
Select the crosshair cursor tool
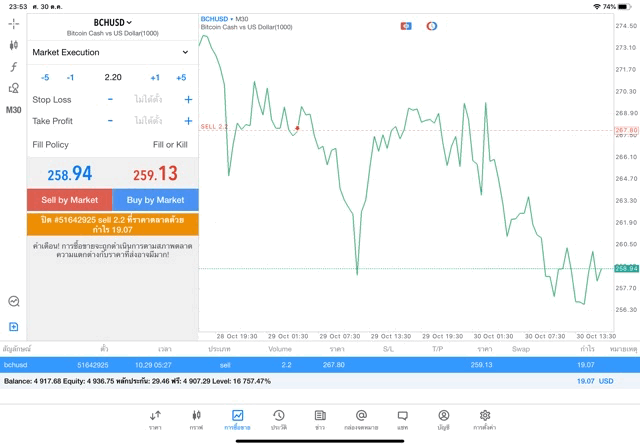point(13,24)
